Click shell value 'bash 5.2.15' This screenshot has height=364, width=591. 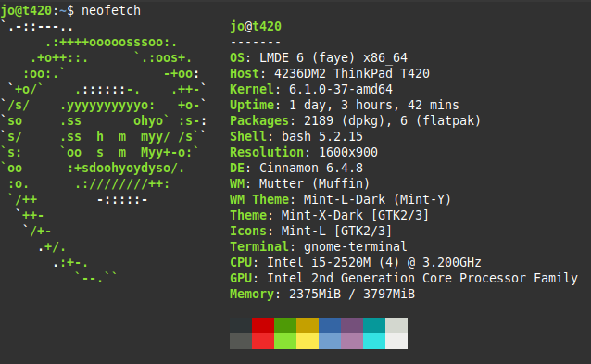tap(322, 136)
